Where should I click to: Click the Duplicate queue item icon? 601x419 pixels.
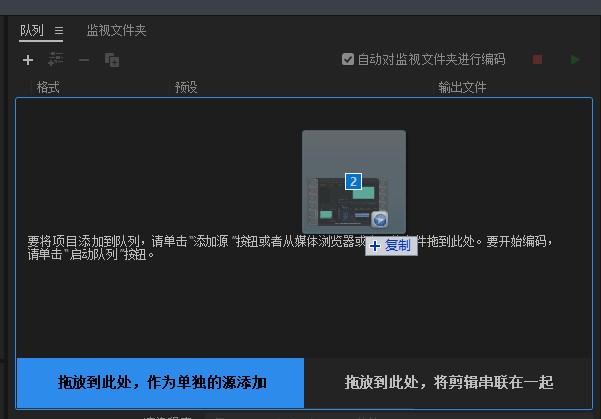[x=112, y=60]
